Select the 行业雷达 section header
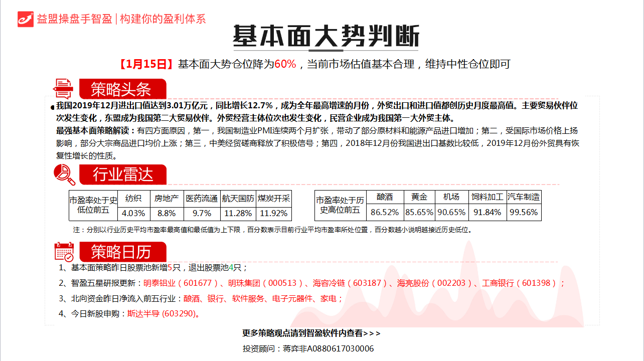The image size is (644, 361). point(122,174)
